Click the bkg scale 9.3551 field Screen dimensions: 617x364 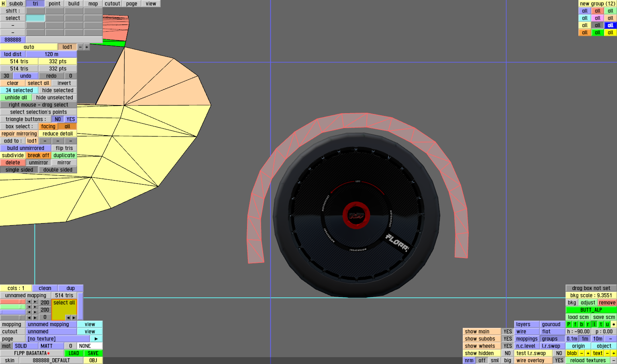[591, 295]
